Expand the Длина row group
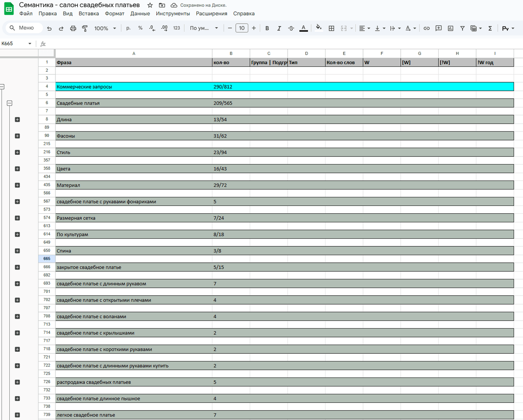Image resolution: width=523 pixels, height=420 pixels. [17, 119]
